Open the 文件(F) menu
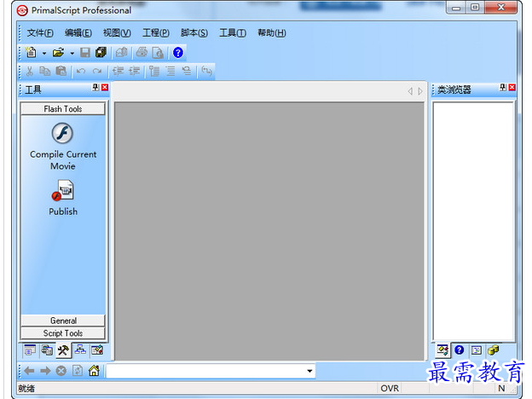532x399 pixels. [40, 33]
